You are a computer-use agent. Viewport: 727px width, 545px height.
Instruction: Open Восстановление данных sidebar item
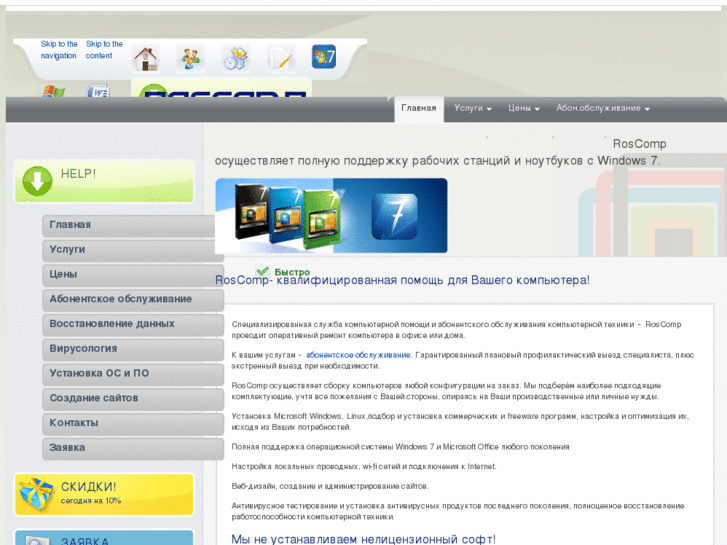[x=133, y=324]
